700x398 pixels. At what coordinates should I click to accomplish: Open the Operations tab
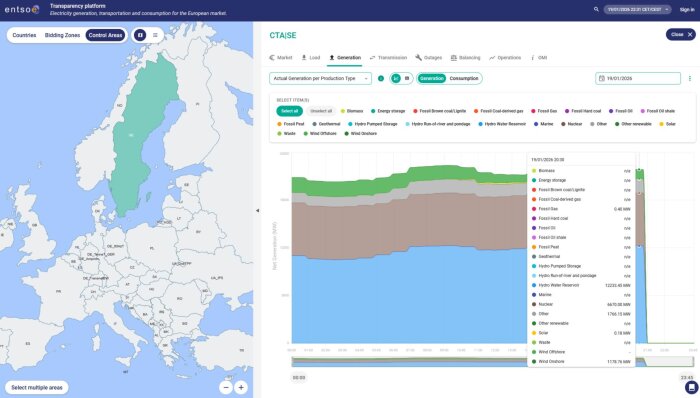505,58
